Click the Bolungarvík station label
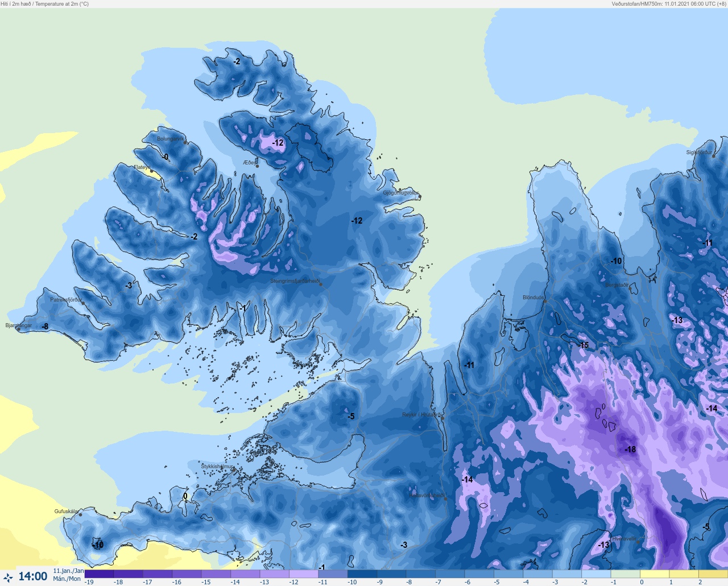Viewport: 728px width, 586px height. [171, 139]
